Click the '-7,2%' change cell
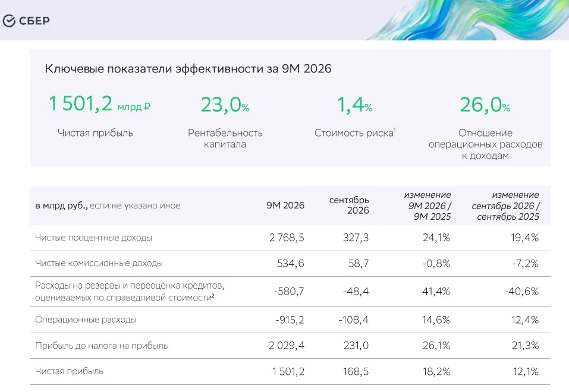The image size is (569, 392). 525,263
